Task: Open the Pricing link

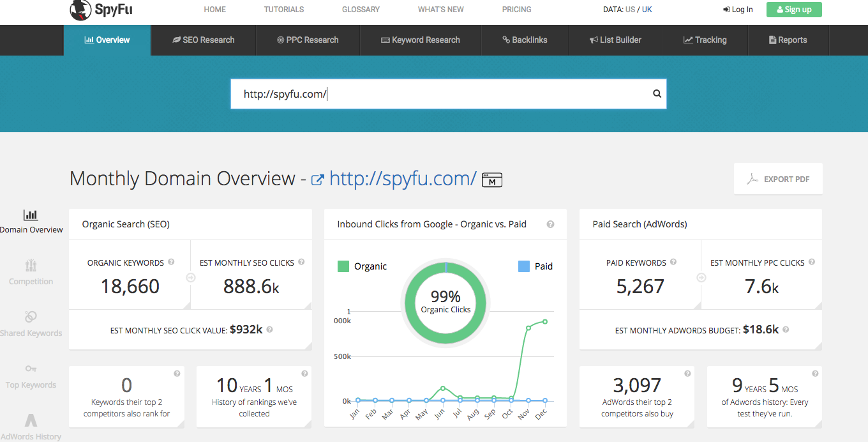Action: (x=517, y=10)
